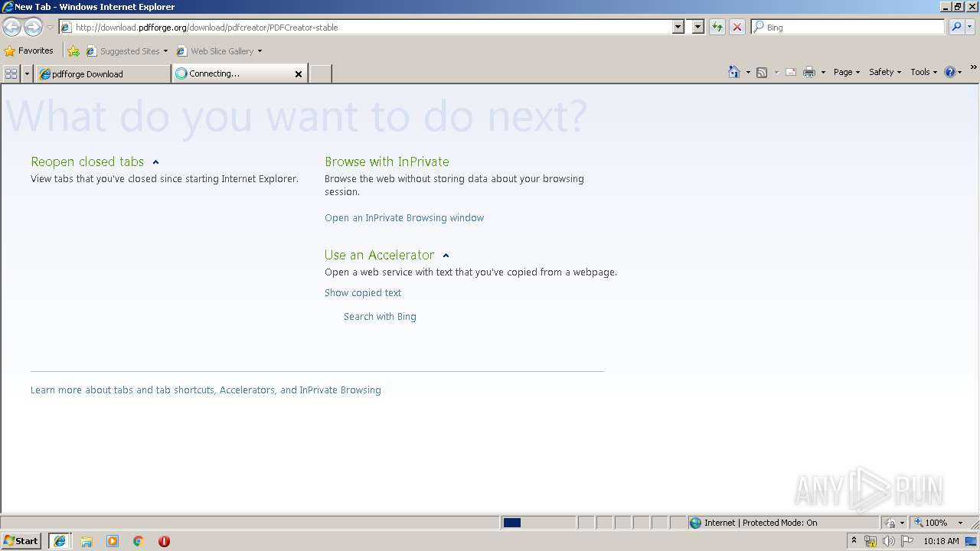Expand the Web Slice Gallery dropdown

tap(260, 51)
